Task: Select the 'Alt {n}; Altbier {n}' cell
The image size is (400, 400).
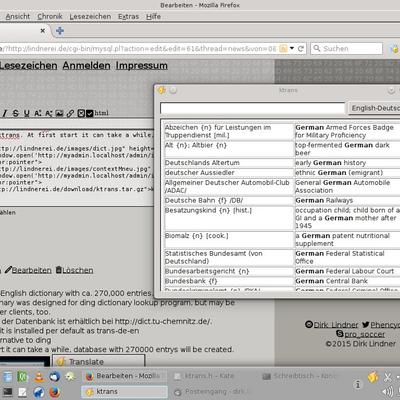Action: tap(229, 149)
